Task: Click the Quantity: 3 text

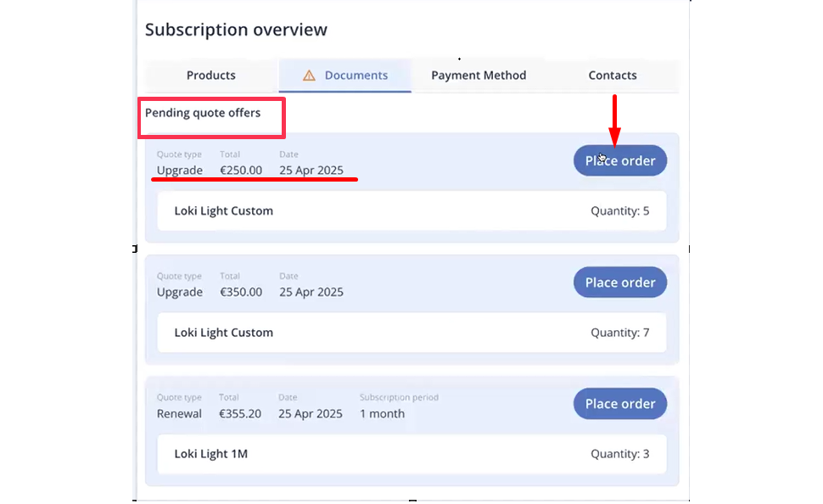Action: pos(620,454)
